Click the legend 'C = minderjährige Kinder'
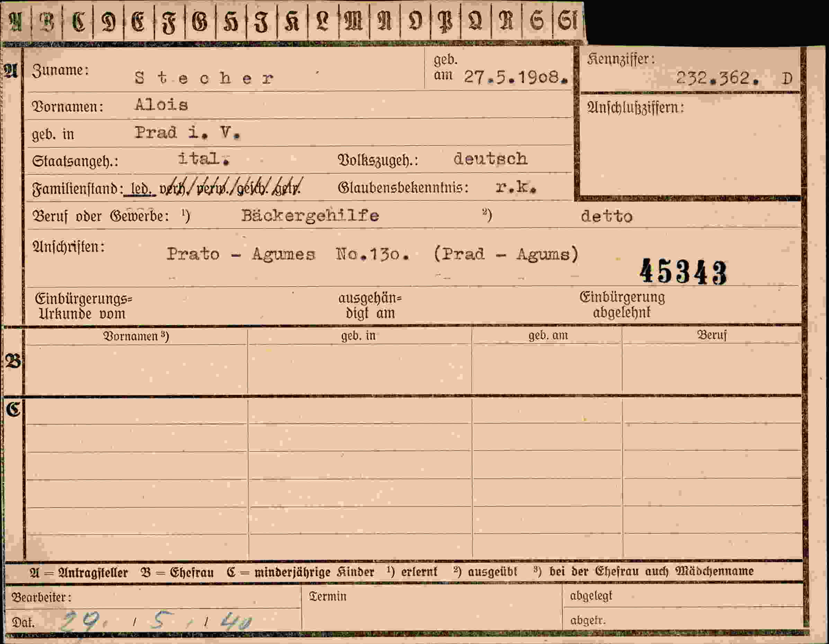The image size is (829, 644). click(x=300, y=572)
